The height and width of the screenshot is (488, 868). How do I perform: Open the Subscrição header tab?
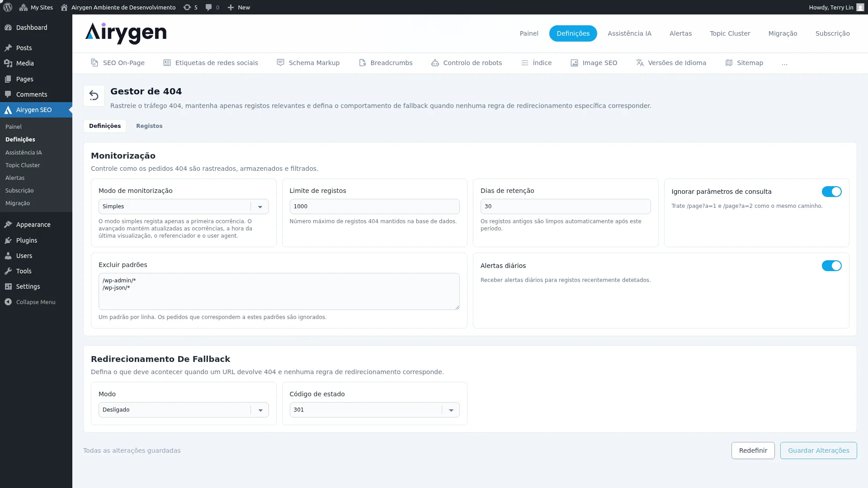832,33
